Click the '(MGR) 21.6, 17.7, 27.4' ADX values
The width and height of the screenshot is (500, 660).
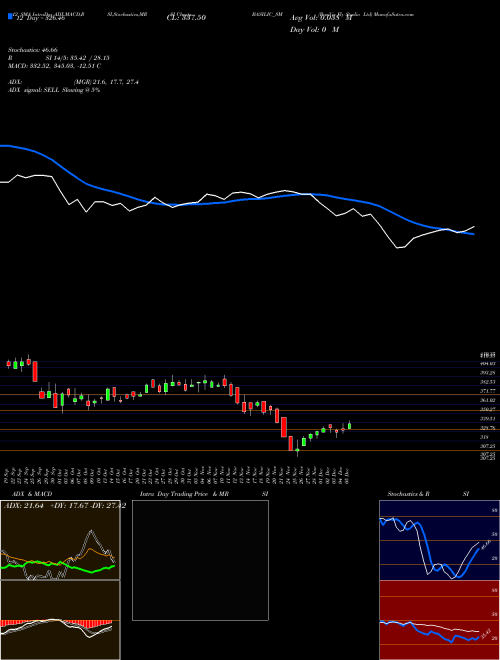(x=106, y=82)
